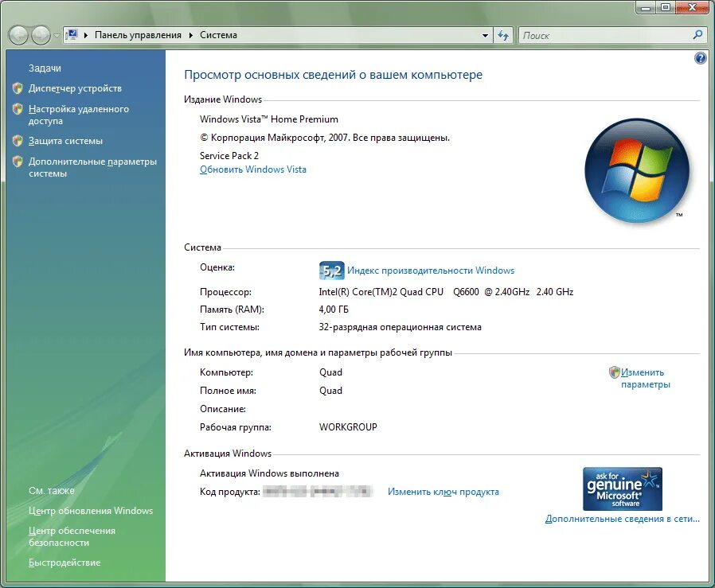Select the Панель управления breadcrumb
715x588 pixels.
[x=138, y=35]
